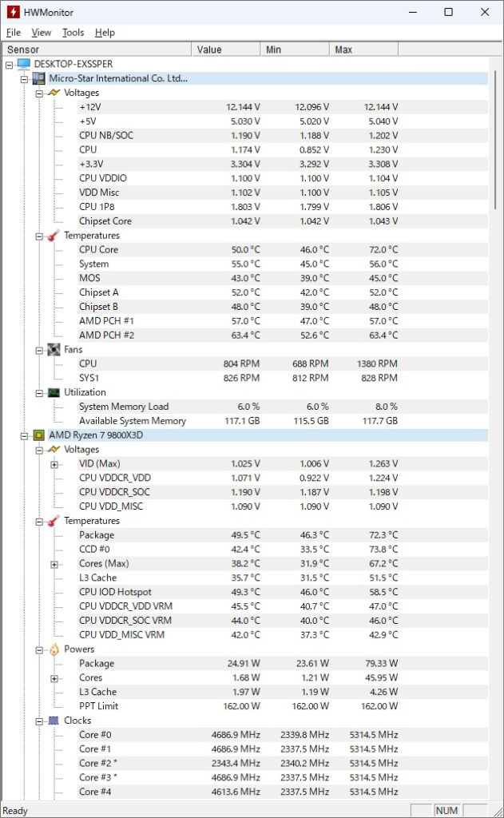
Task: Click the 1380 RPM CPU fan max value
Action: click(x=377, y=363)
